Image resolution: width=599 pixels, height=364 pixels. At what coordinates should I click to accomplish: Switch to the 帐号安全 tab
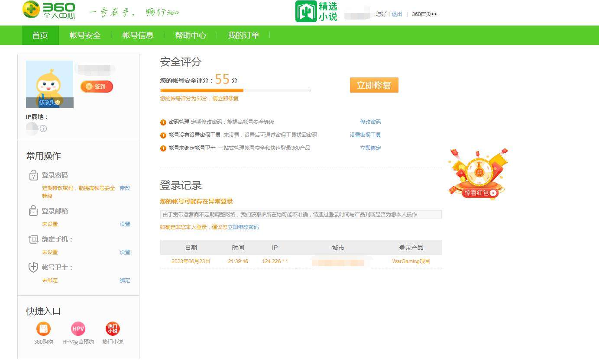coord(85,35)
